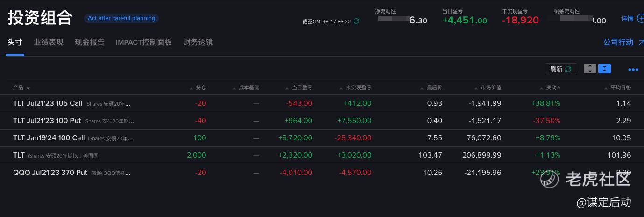The height and width of the screenshot is (217, 644).
Task: Select TLT Jul21'23 100 Put row
Action: 322,121
